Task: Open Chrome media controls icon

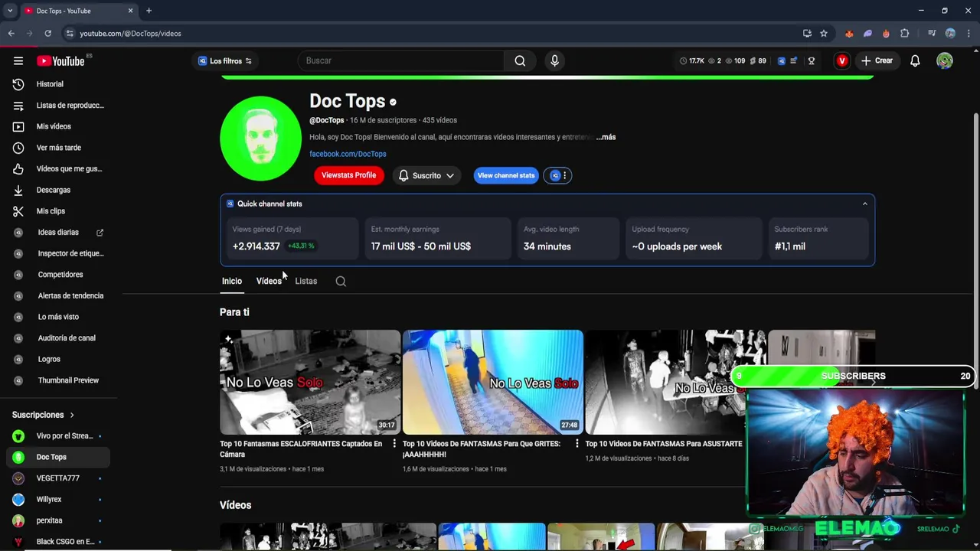Action: tap(932, 34)
